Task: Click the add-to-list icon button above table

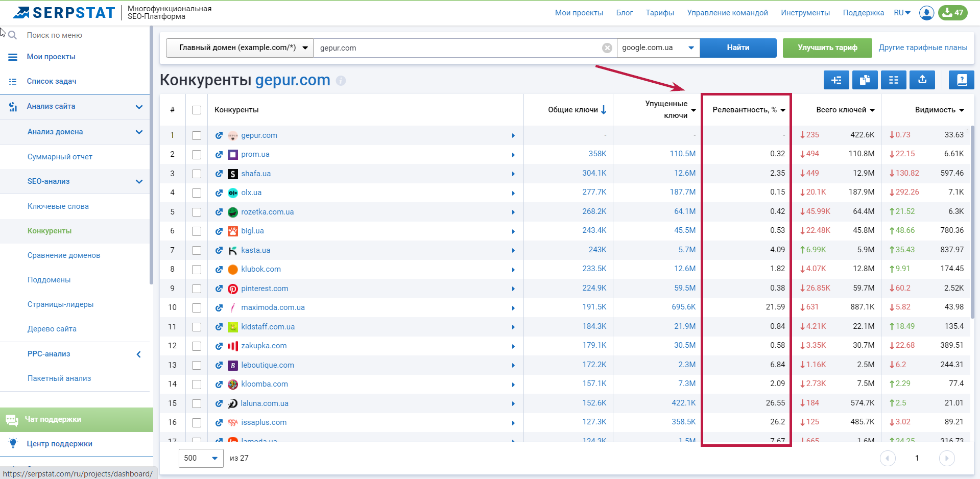Action: coord(836,80)
